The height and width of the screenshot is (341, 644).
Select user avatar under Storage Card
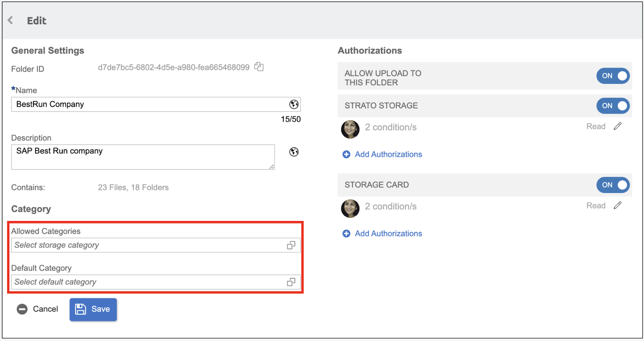(x=350, y=209)
